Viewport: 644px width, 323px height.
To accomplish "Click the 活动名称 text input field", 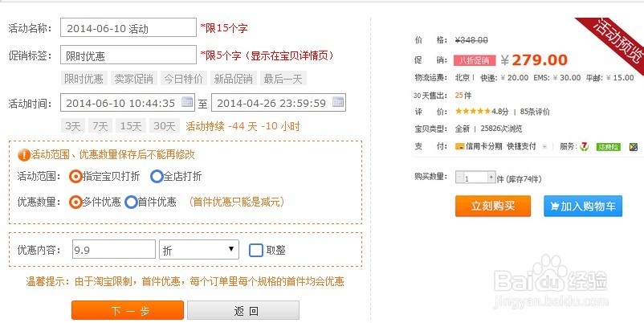I will (128, 27).
